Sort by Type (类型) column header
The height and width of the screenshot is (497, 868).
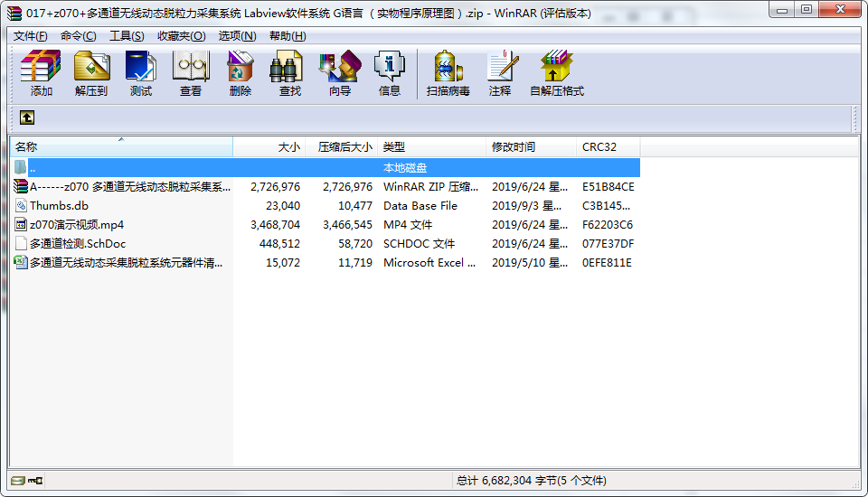click(x=432, y=146)
